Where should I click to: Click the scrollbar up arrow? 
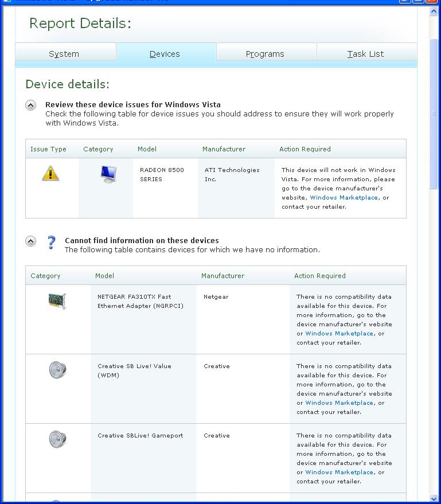coord(434,11)
